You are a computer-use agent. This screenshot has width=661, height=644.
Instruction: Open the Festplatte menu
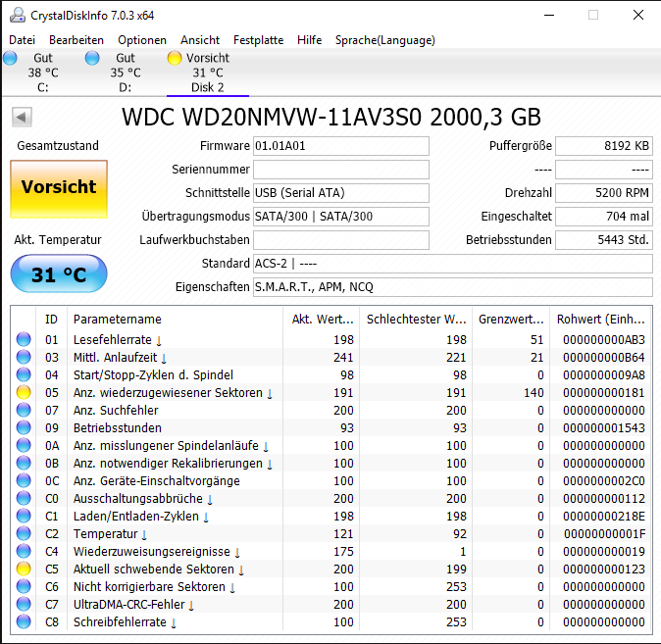[x=258, y=40]
